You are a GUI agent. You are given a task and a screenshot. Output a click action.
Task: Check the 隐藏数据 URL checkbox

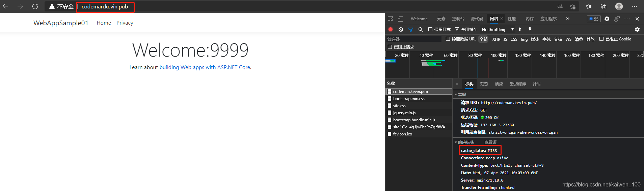pos(448,39)
